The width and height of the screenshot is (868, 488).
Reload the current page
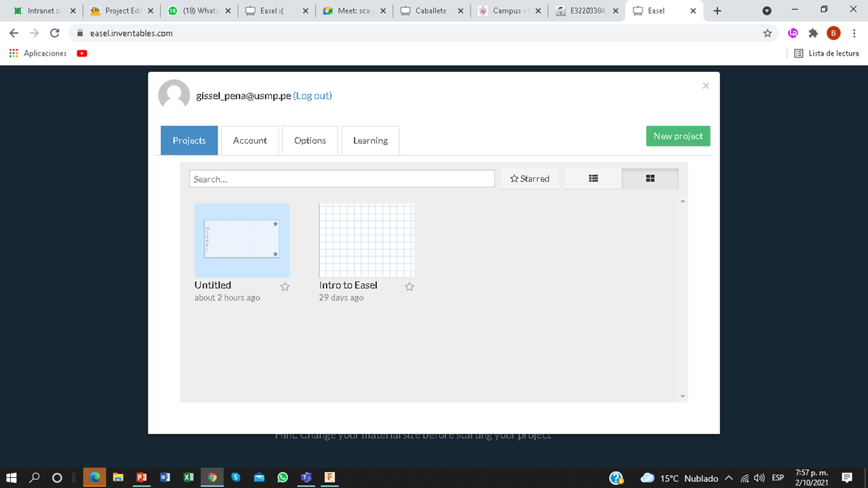(55, 33)
